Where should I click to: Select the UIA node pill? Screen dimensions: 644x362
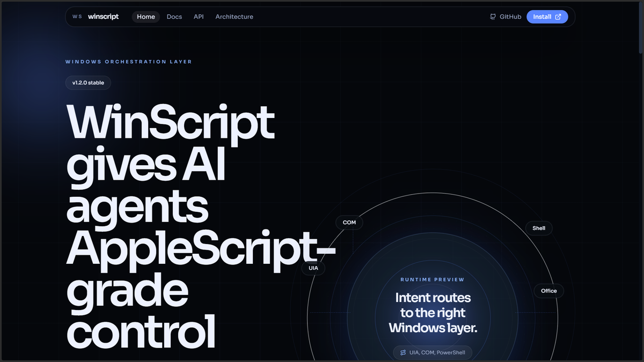[313, 268]
